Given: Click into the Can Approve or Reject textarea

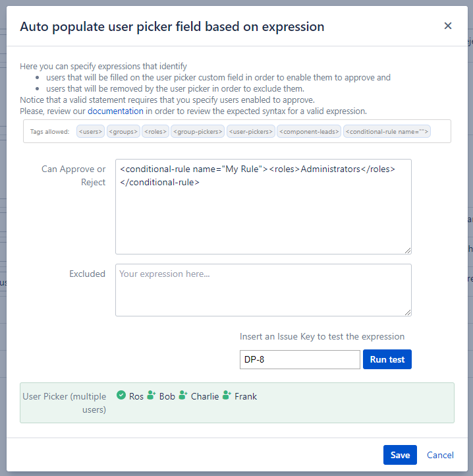Looking at the screenshot, I should 263,218.
